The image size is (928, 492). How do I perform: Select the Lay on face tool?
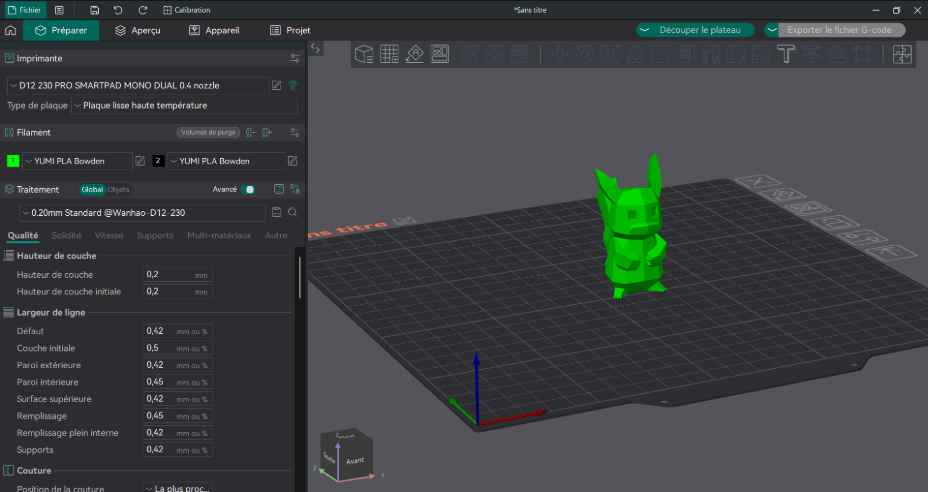tap(635, 54)
